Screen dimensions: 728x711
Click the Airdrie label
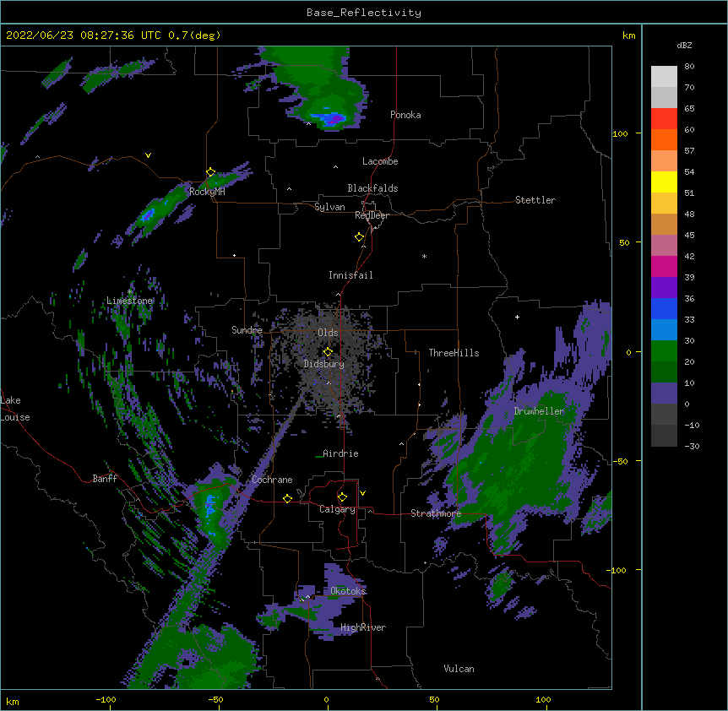click(x=340, y=453)
